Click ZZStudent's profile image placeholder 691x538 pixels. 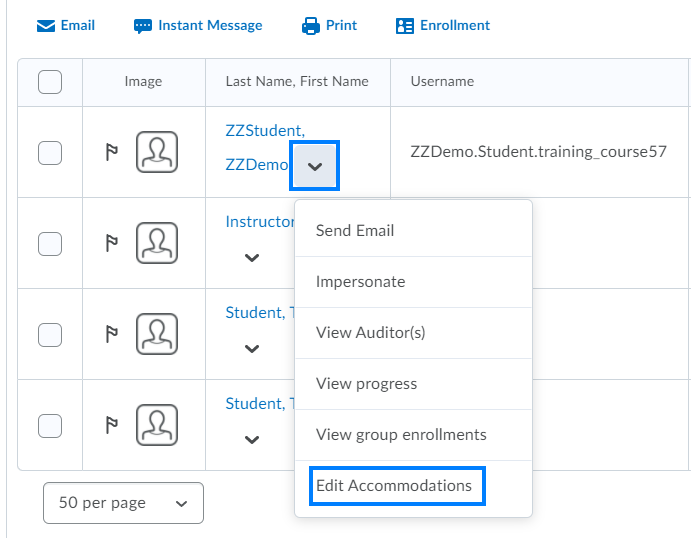[x=157, y=153]
